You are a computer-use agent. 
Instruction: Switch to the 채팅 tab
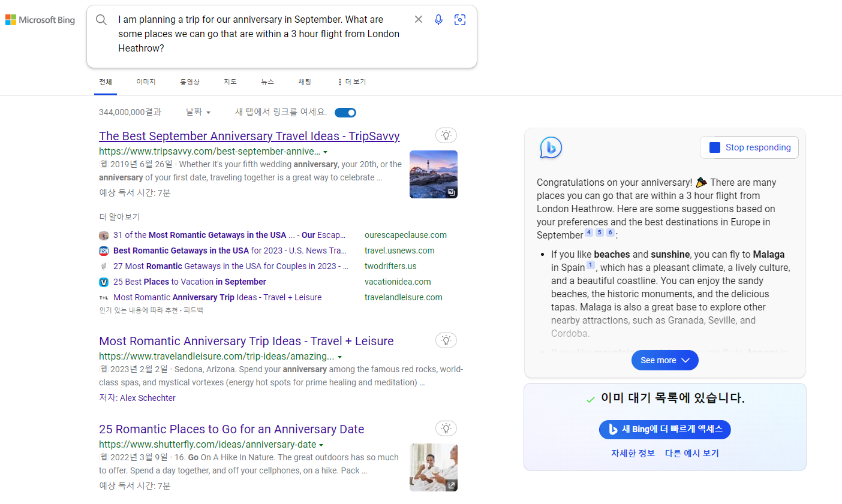(305, 82)
